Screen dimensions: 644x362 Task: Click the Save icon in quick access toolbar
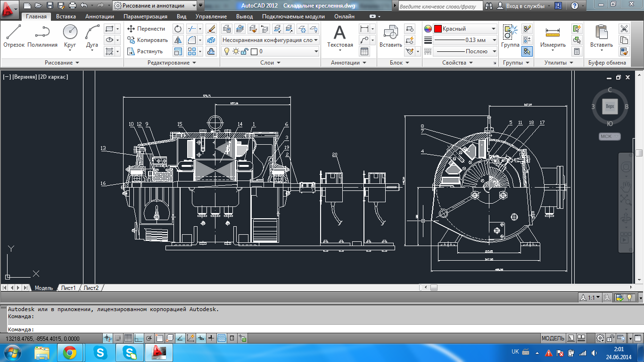(49, 6)
